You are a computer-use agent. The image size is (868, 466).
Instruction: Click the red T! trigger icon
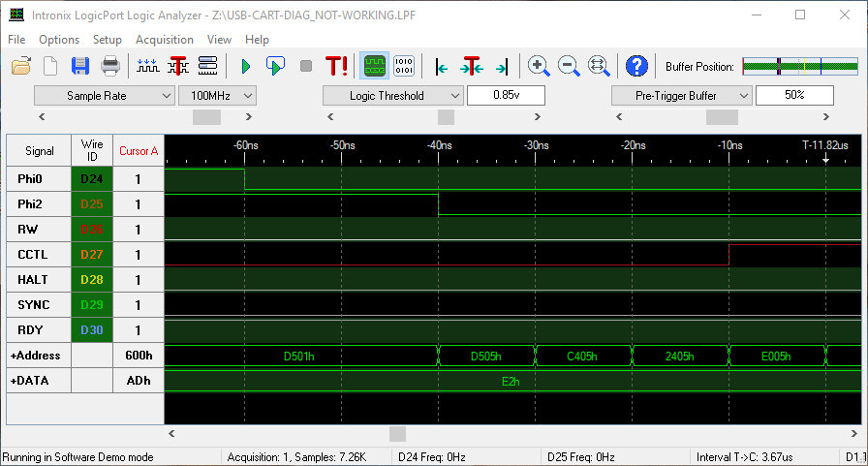[336, 66]
